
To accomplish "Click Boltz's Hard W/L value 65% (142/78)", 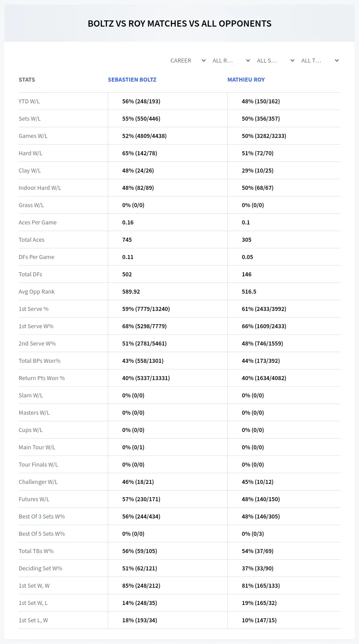I will (140, 153).
